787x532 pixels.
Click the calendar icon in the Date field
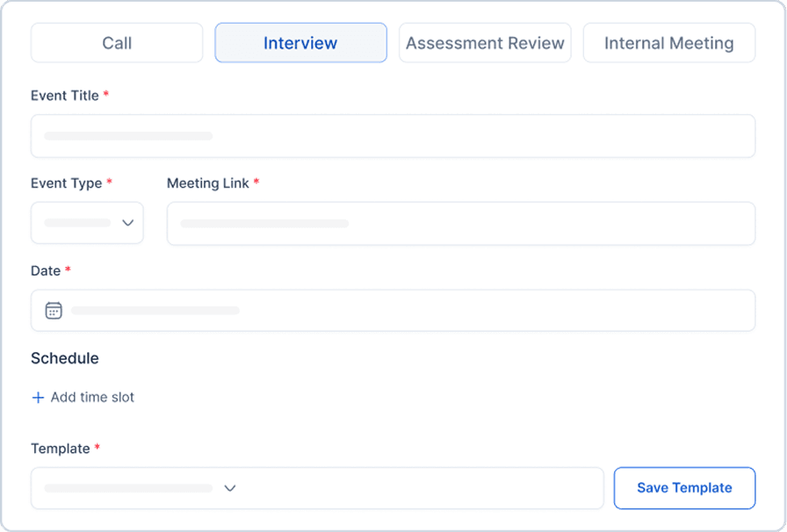coord(54,310)
